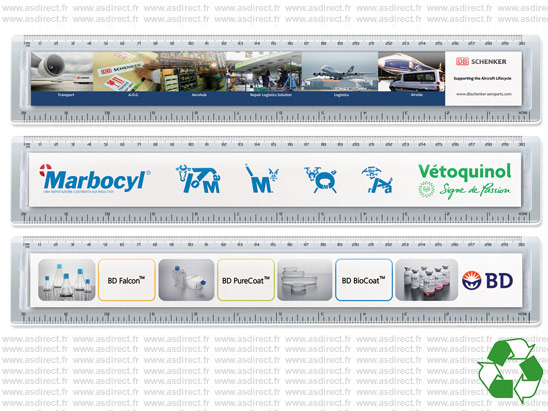Click the green recycling symbol
Screen dimensions: 548x411
[x=510, y=370]
